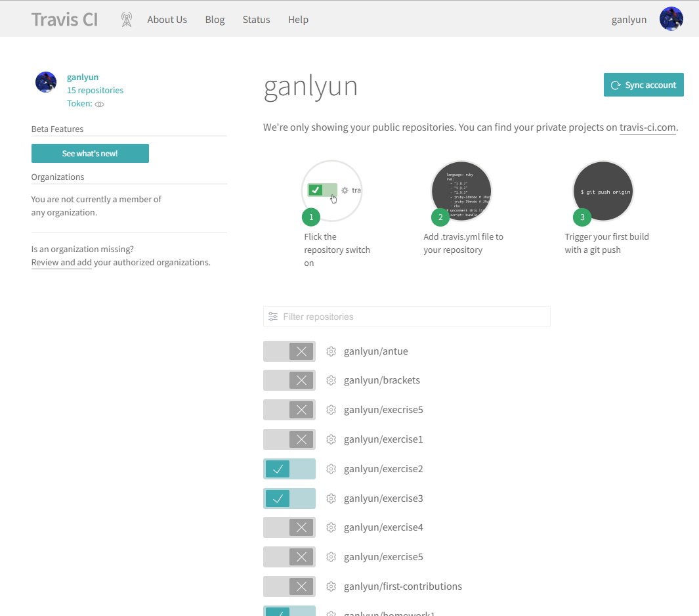Click the ganlyun/brackets repository name
Viewport: 699px width, 616px height.
[381, 380]
